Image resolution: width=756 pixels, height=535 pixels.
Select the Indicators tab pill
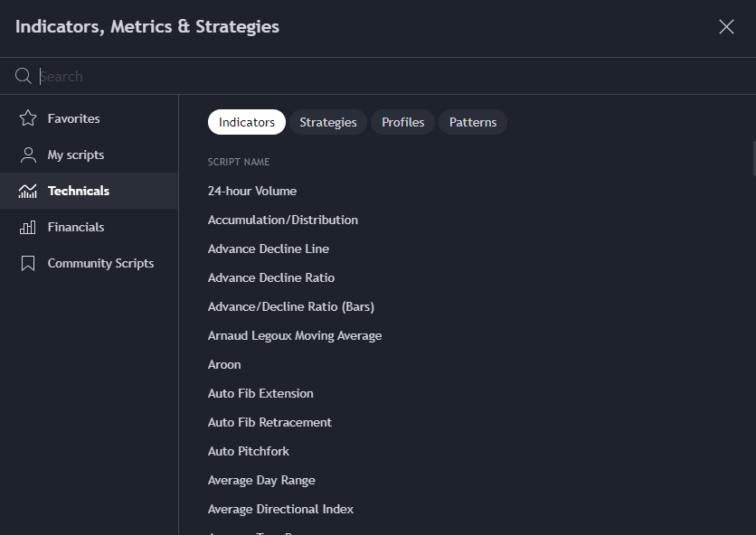coord(246,122)
